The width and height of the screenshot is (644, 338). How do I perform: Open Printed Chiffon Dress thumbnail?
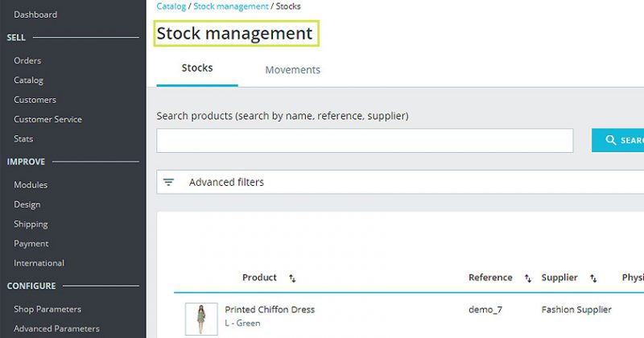(x=201, y=319)
